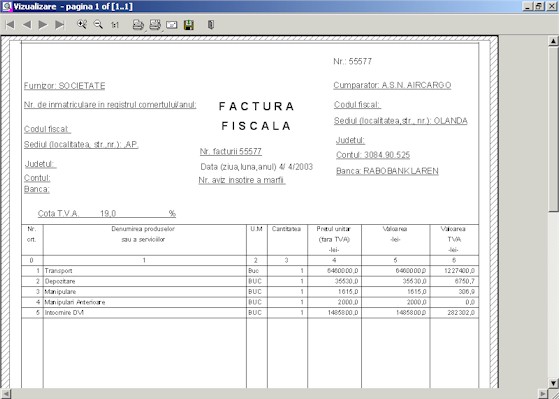Viewport: 560px width, 399px height.
Task: Save report with floppy disk icon
Action: click(x=189, y=25)
